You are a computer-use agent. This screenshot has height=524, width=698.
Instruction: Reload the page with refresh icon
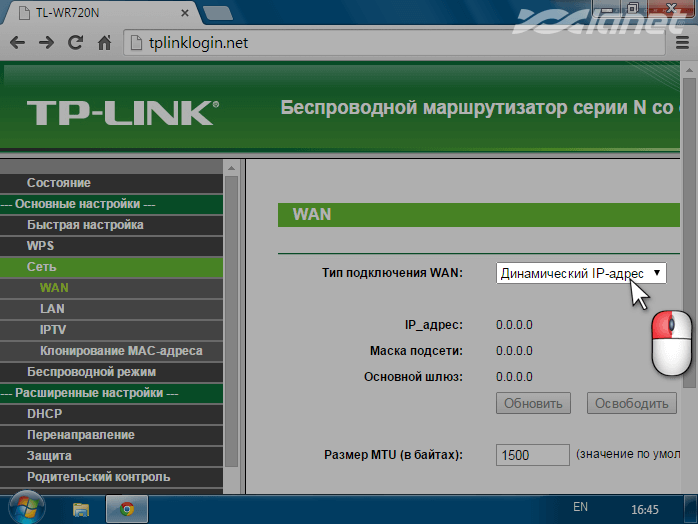click(75, 42)
